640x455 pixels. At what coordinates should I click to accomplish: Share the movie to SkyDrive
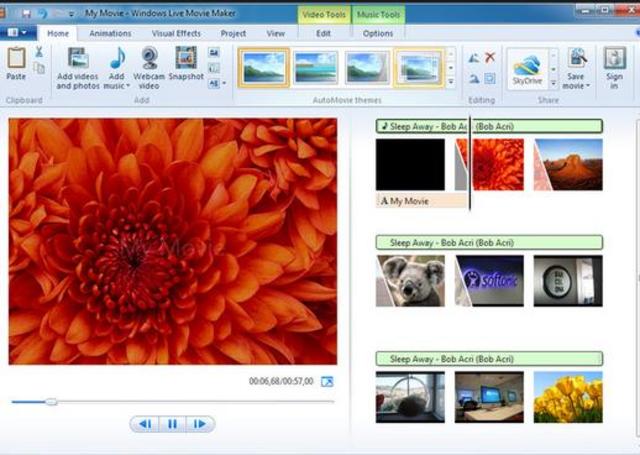pos(527,69)
